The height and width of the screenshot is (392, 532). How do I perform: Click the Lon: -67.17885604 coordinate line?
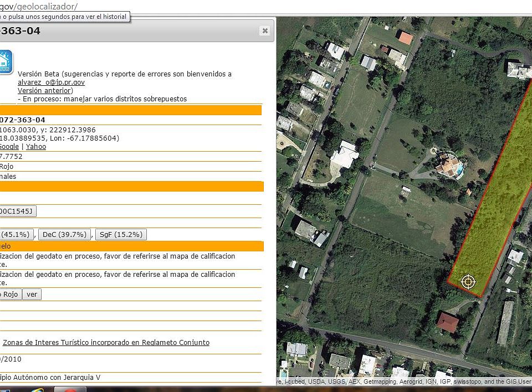pyautogui.click(x=59, y=138)
